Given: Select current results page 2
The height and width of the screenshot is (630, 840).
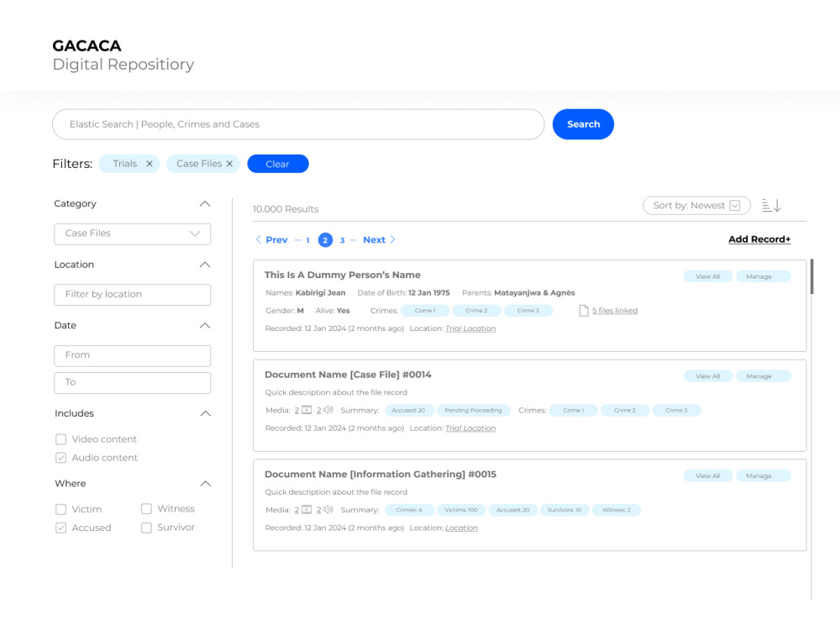Looking at the screenshot, I should click(x=325, y=240).
